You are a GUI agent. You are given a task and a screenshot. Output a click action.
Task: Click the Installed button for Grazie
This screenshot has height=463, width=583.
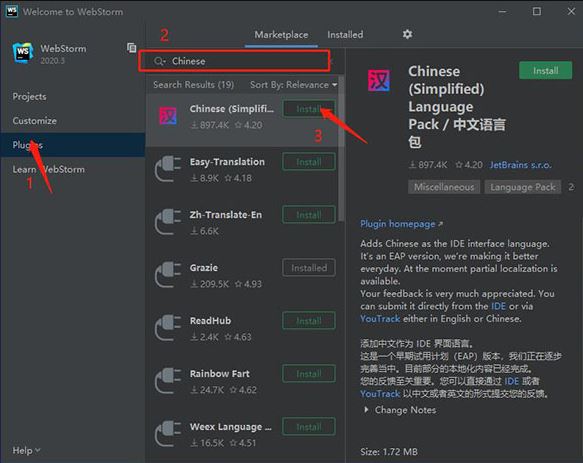point(309,268)
